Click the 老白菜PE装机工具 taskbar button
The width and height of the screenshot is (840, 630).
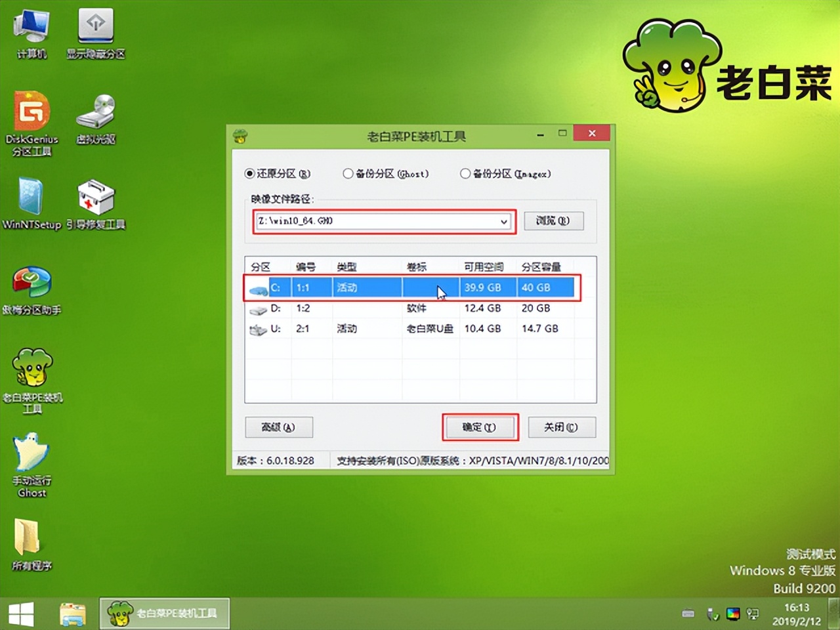(x=164, y=613)
